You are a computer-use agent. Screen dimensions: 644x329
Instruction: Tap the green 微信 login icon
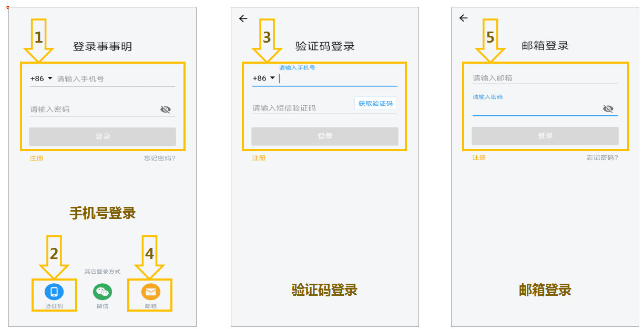(103, 292)
